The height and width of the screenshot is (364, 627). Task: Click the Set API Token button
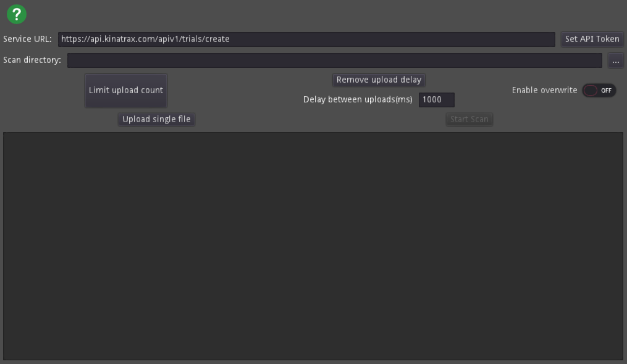pos(592,39)
